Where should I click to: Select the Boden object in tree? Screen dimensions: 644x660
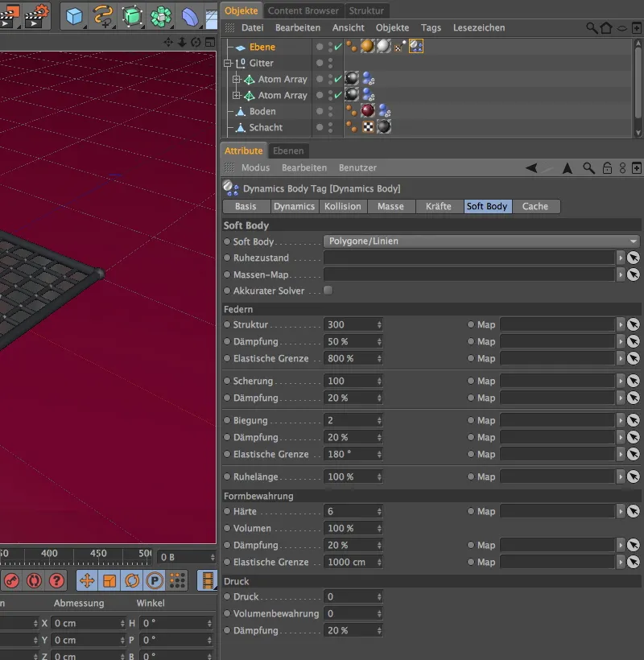[x=262, y=111]
